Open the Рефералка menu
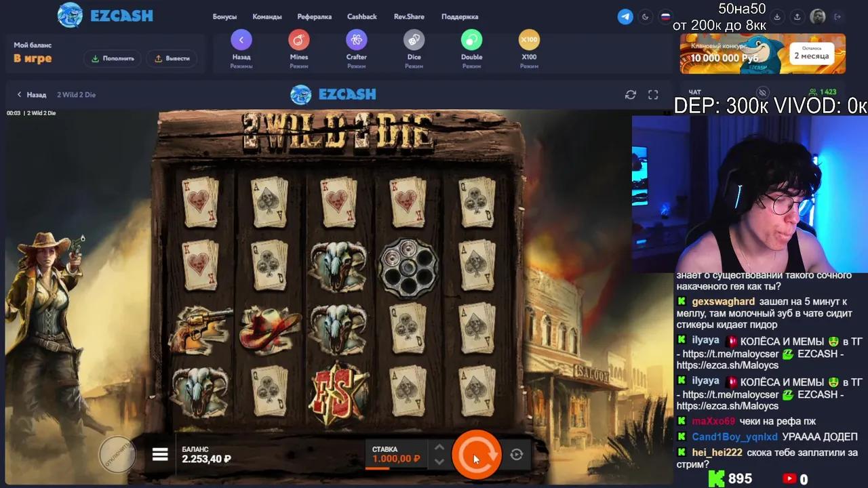 coord(315,17)
